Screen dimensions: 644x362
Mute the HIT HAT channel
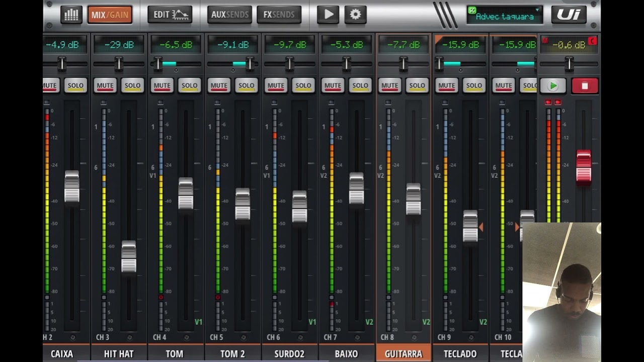(x=105, y=85)
